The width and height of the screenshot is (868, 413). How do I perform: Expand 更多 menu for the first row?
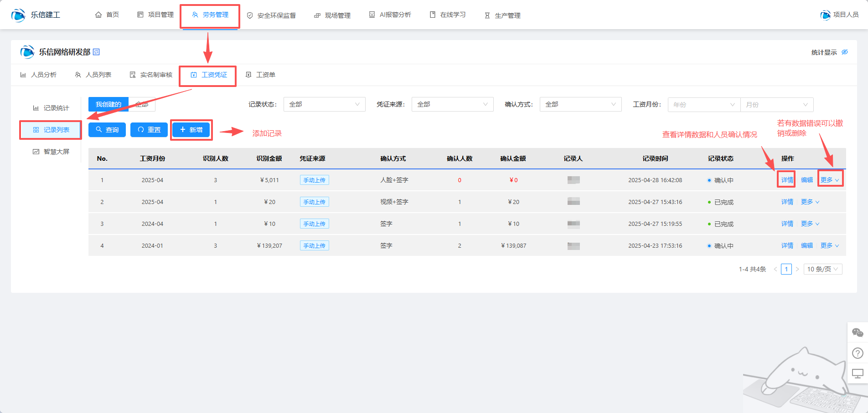pos(830,180)
